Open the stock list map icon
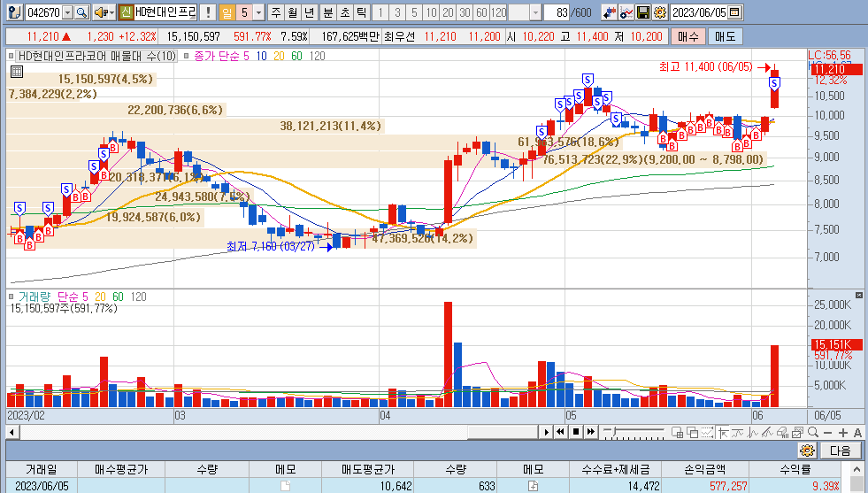Screen dimensions: 868x493 click(14, 12)
